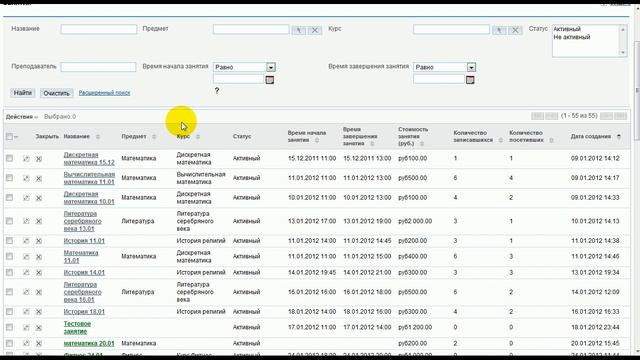Open calendar for Время завершения занятия
Screen dimensions: 640x360
tap(470, 80)
